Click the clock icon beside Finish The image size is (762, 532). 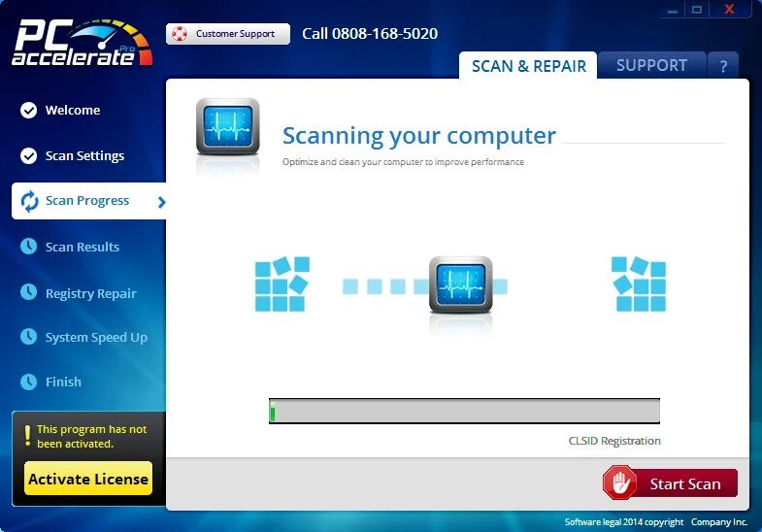tap(29, 382)
